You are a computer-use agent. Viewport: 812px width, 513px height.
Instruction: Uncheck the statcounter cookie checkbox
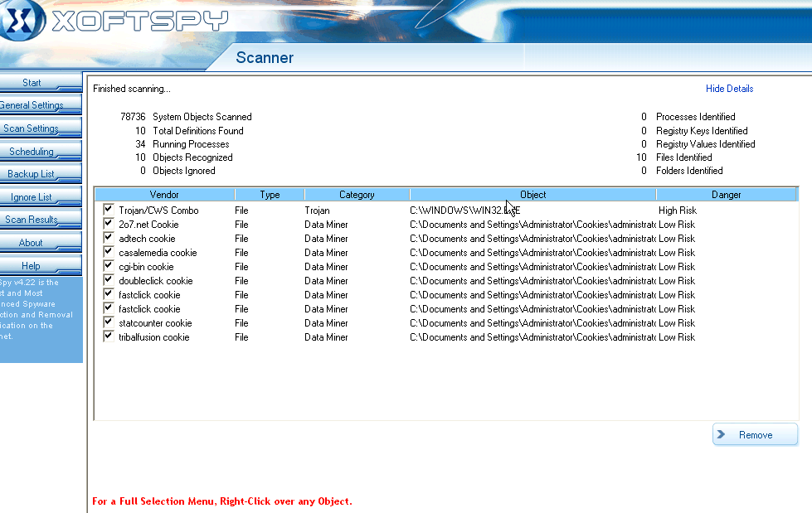pyautogui.click(x=108, y=322)
